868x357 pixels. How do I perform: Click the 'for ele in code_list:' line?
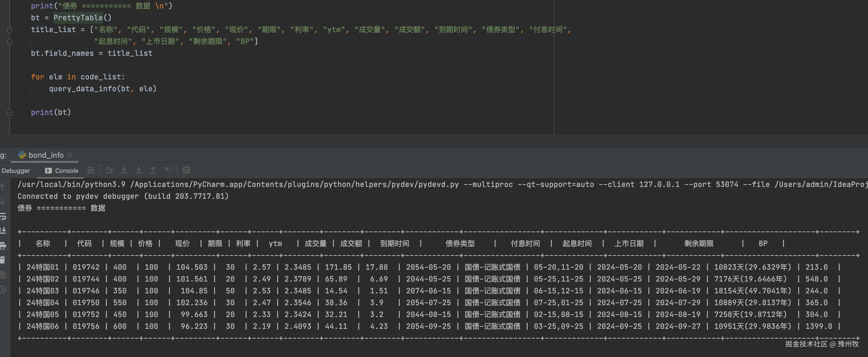pos(78,77)
